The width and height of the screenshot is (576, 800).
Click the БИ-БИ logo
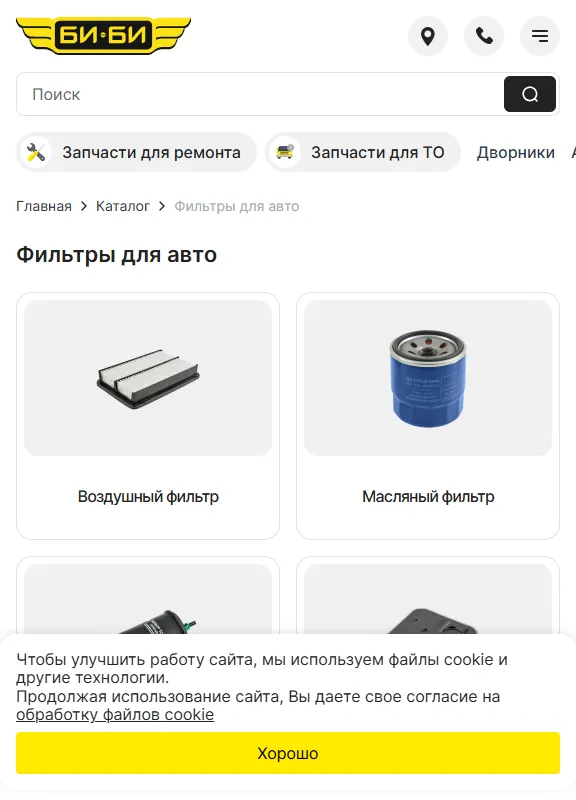click(104, 36)
